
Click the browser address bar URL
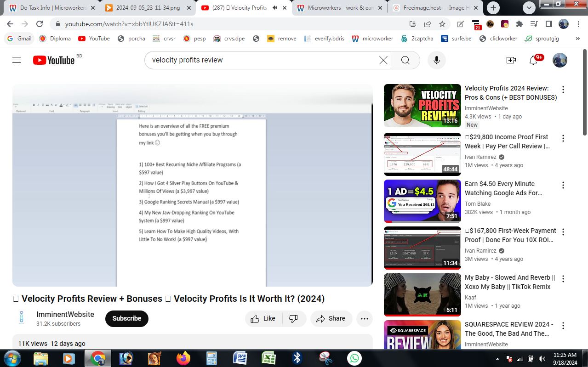(x=129, y=24)
